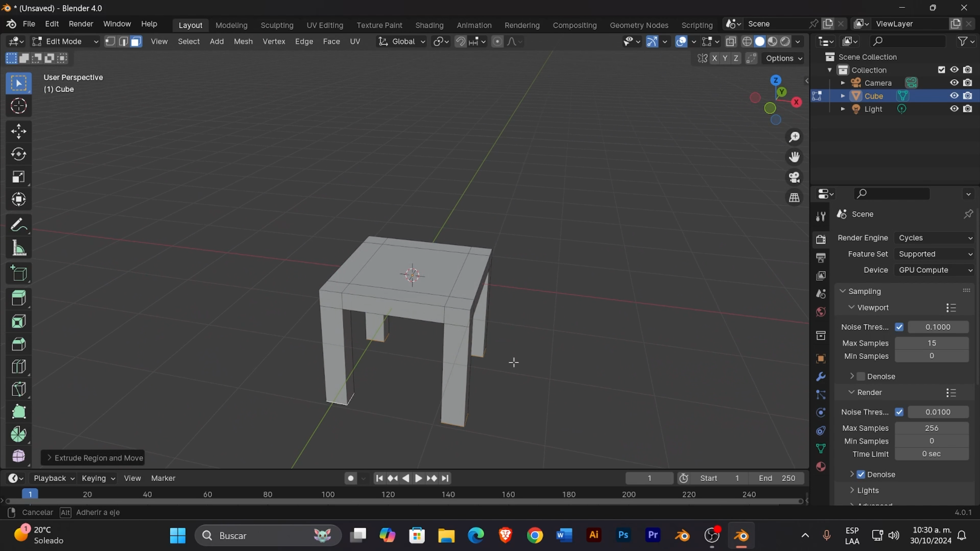Viewport: 980px width, 551px height.
Task: Select the Inset Faces tool
Action: pyautogui.click(x=18, y=321)
